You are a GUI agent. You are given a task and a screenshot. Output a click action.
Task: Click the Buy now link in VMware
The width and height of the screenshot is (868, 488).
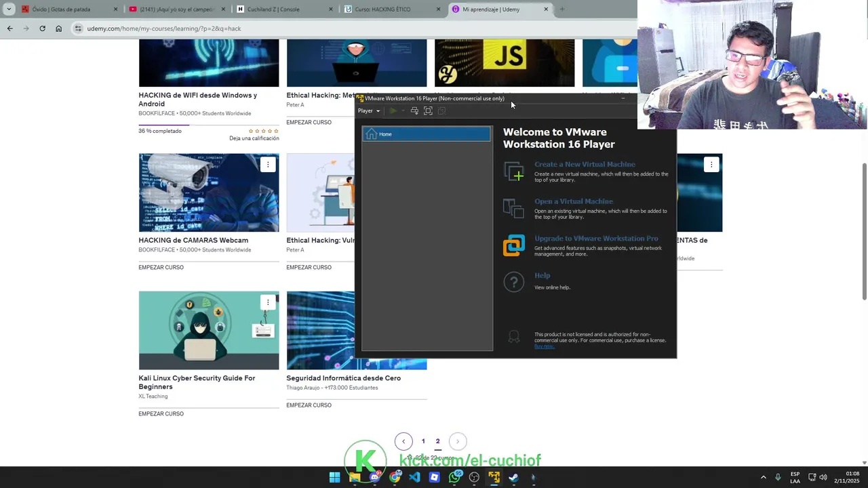pyautogui.click(x=544, y=346)
